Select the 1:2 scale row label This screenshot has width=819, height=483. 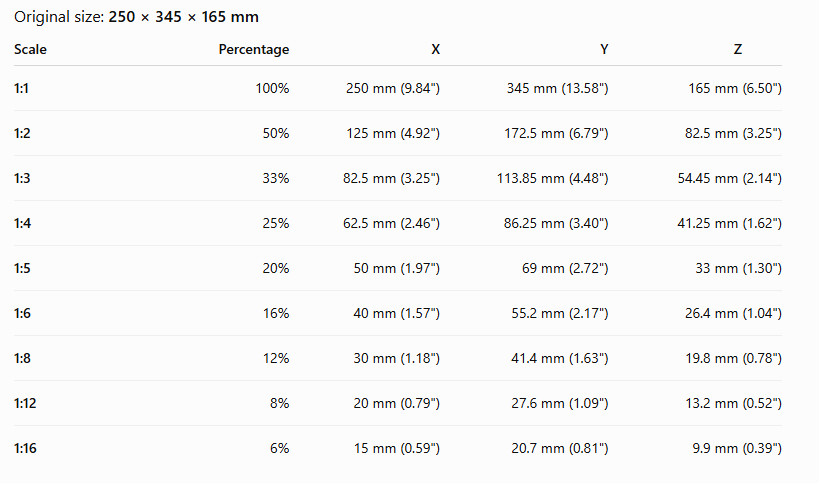pyautogui.click(x=22, y=133)
